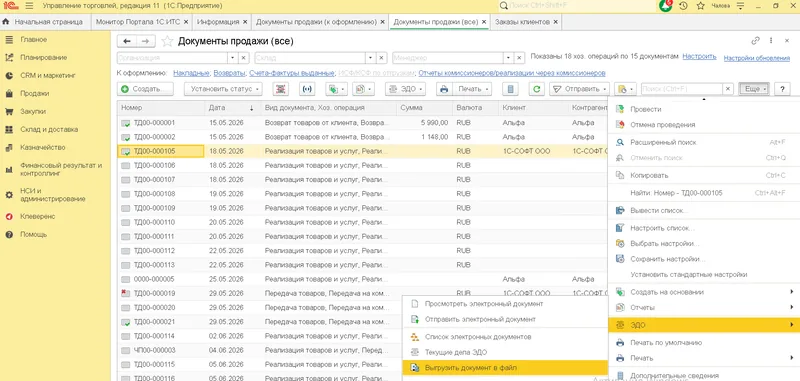Screen dimensions: 800x381
Task: Select Главное in the sidebar
Action: [x=34, y=39]
